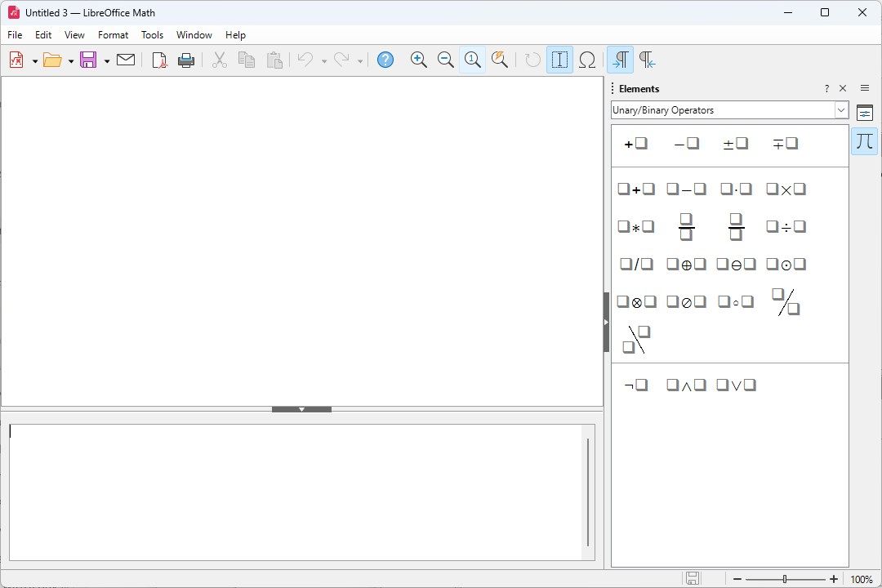Toggle left-to-right text direction
This screenshot has height=588, width=882.
coord(621,60)
